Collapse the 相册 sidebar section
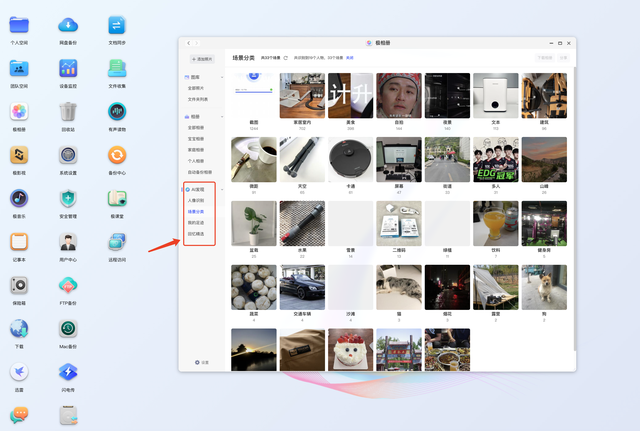Screen dimensions: 640x431 point(222,117)
